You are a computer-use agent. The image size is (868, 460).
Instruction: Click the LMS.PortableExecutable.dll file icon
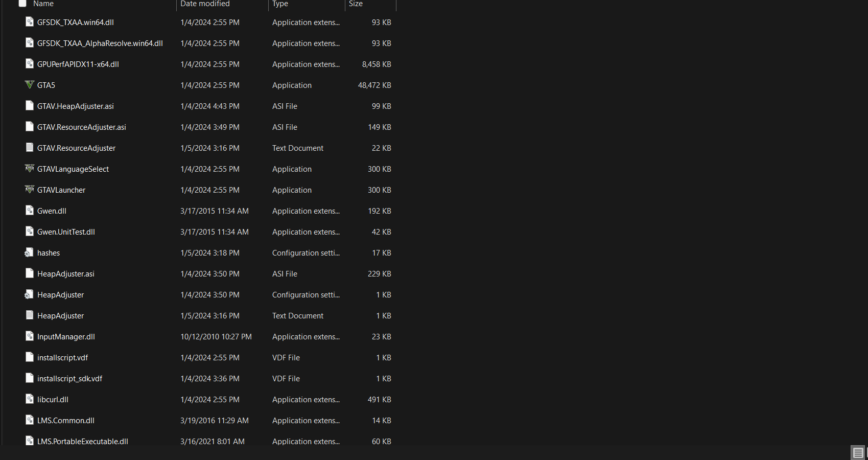pyautogui.click(x=30, y=441)
